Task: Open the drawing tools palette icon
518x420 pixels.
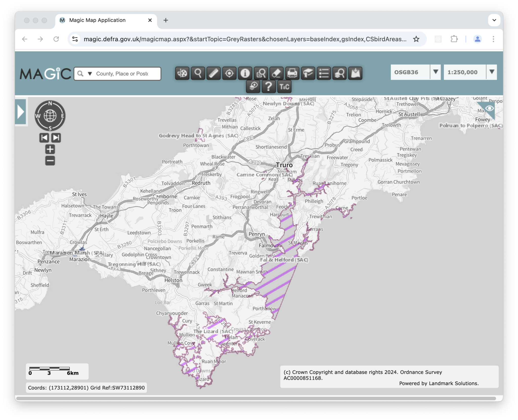Action: pyautogui.click(x=182, y=73)
